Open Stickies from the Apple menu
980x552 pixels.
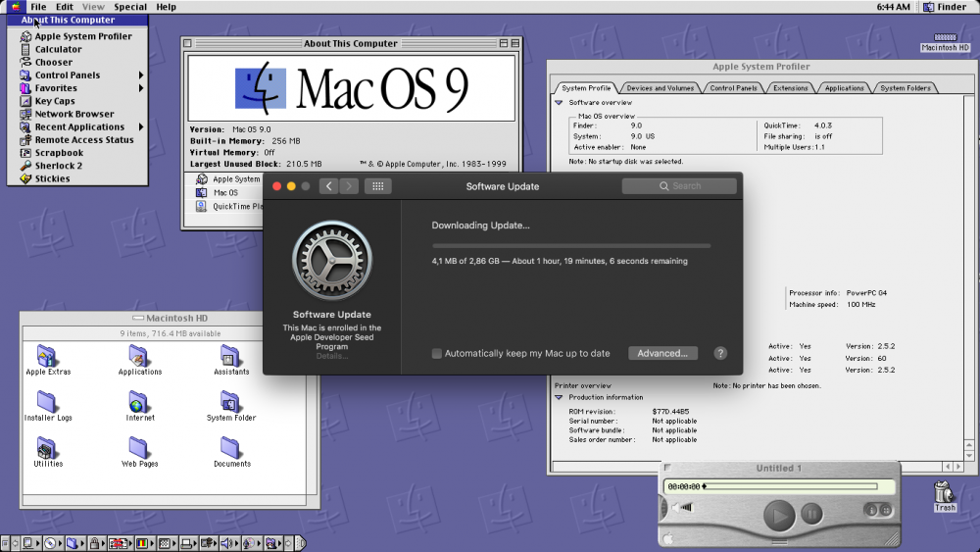[77, 178]
